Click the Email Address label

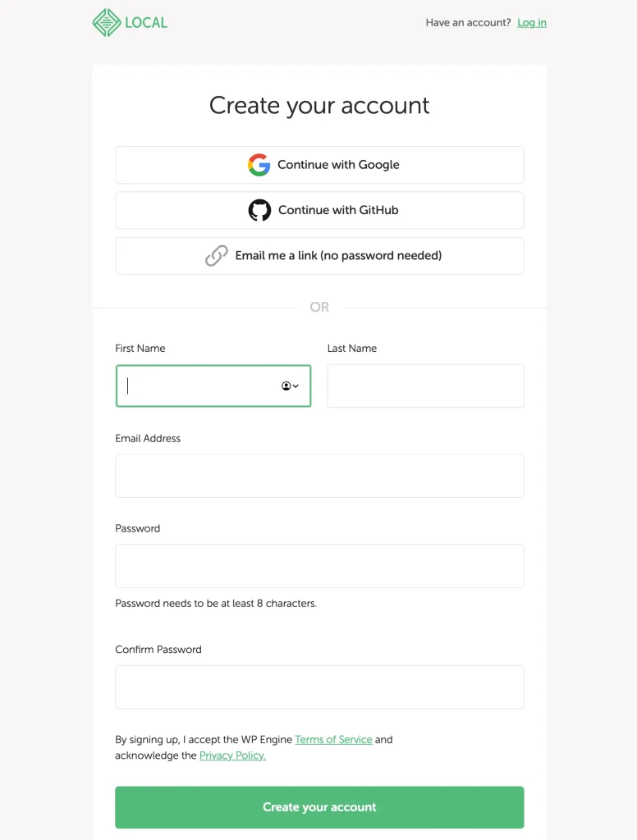pyautogui.click(x=148, y=439)
